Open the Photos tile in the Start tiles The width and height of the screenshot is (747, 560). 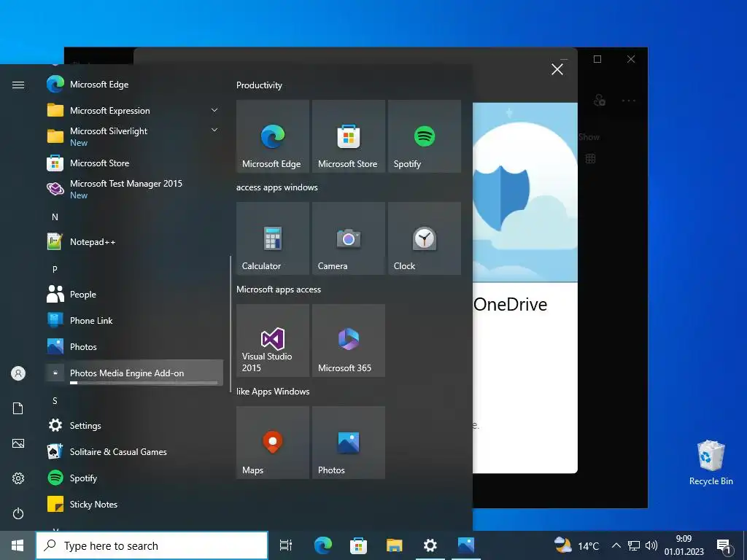click(x=348, y=443)
